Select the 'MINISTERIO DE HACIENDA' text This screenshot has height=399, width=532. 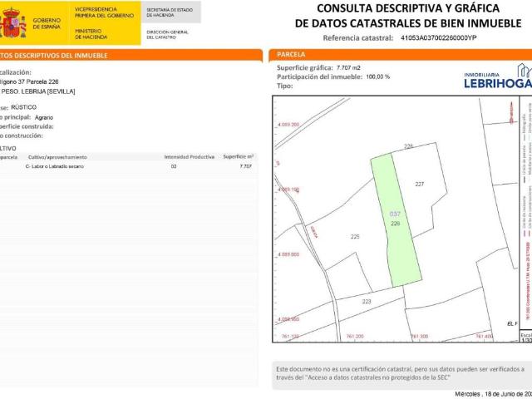[x=91, y=34]
